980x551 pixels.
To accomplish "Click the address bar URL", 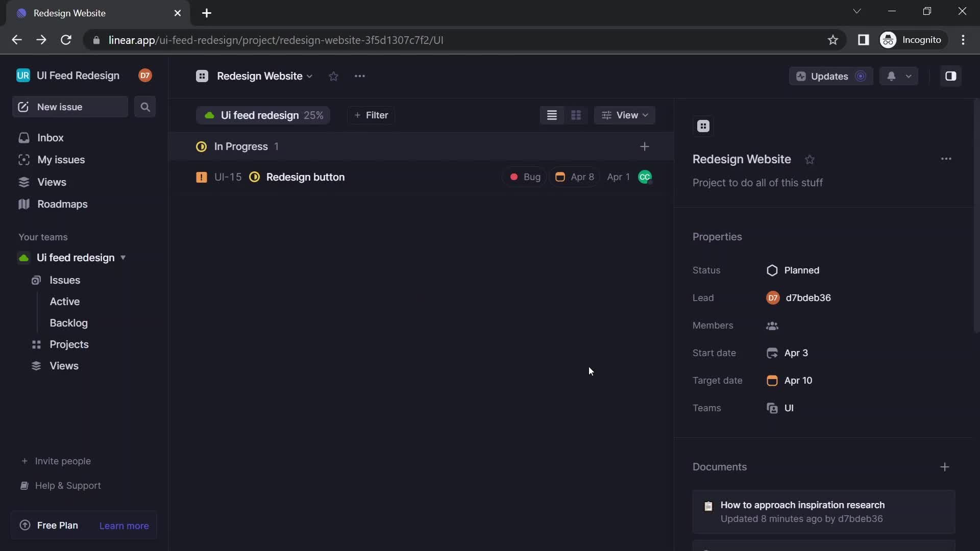I will pyautogui.click(x=276, y=40).
